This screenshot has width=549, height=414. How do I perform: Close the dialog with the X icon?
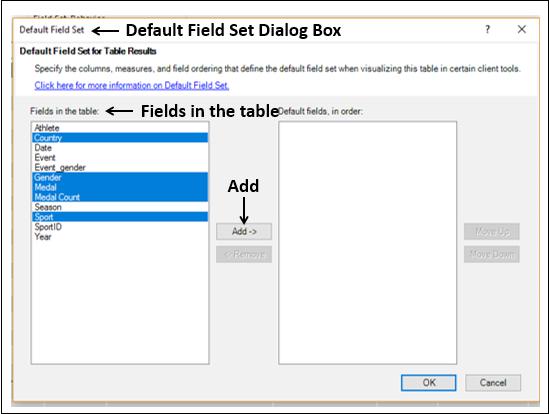pyautogui.click(x=522, y=29)
